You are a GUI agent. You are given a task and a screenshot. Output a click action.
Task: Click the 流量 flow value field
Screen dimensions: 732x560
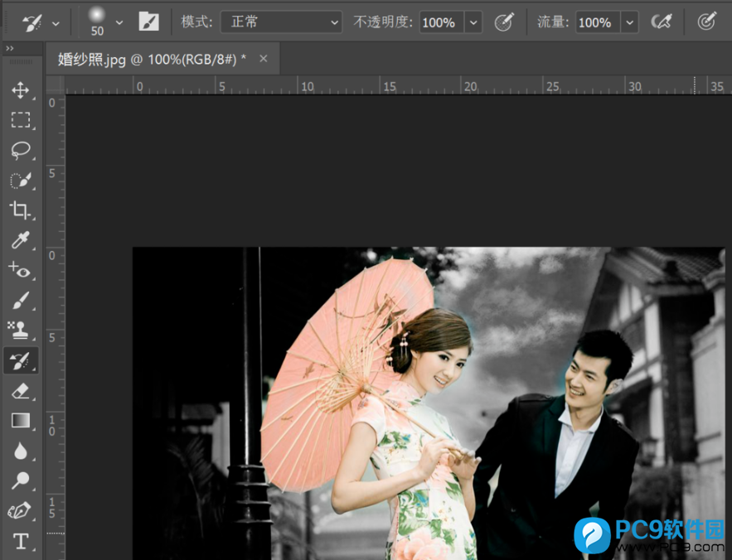(x=598, y=22)
